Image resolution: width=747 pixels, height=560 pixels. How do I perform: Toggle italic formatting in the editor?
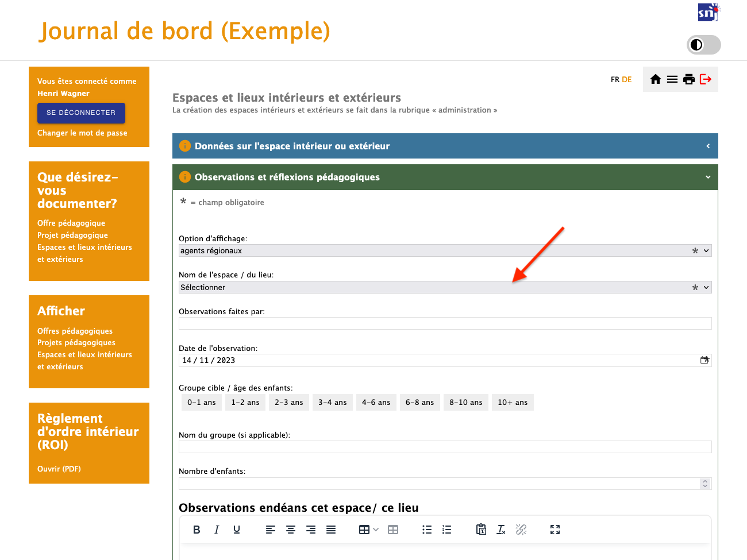tap(217, 530)
